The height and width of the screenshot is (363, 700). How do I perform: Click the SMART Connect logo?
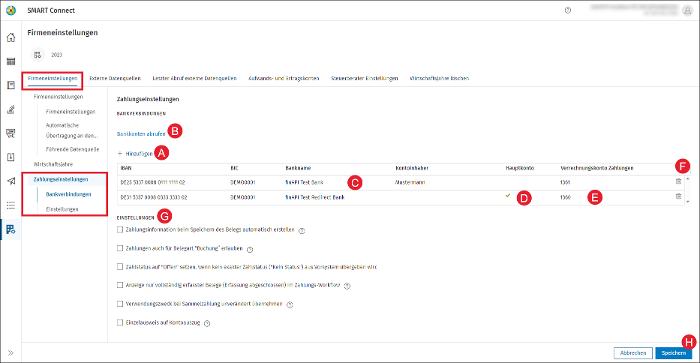pos(11,10)
